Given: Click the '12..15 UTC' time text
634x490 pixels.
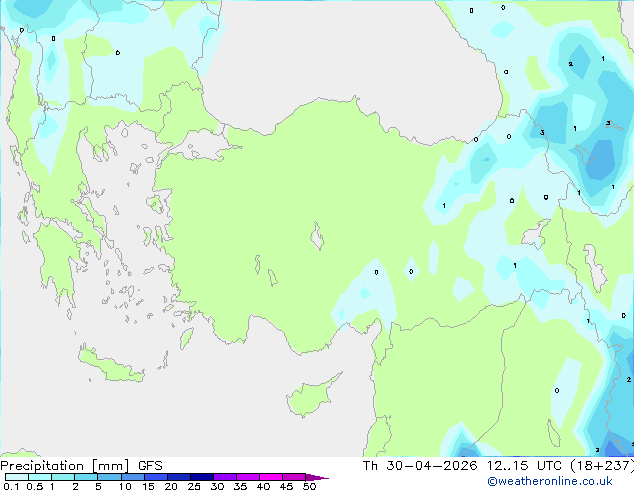Looking at the screenshot, I should tap(524, 466).
